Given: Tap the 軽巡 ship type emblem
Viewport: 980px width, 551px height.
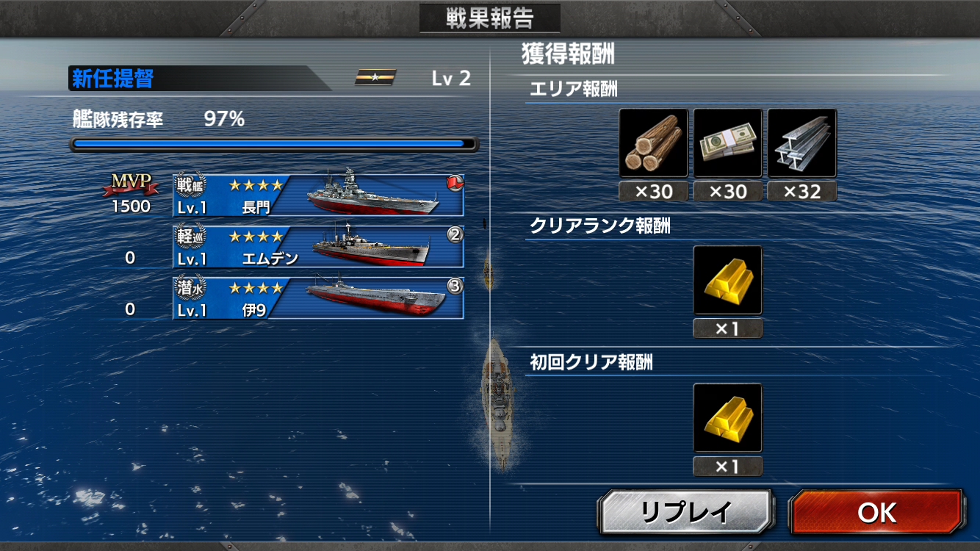Looking at the screenshot, I should coord(191,237).
